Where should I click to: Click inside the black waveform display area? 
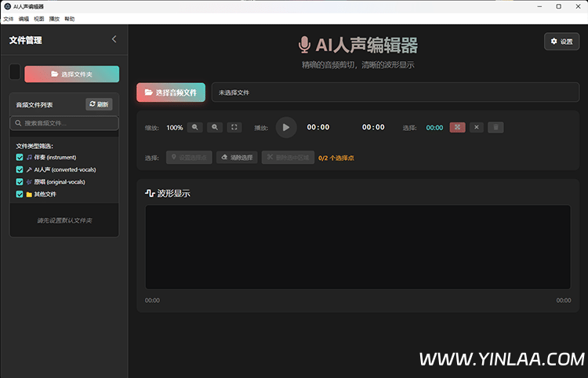point(358,247)
